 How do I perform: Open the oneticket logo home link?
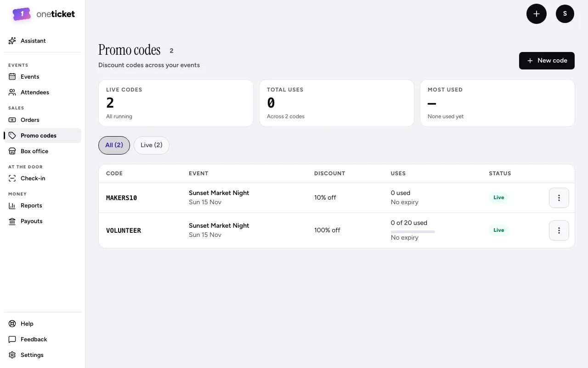point(44,14)
